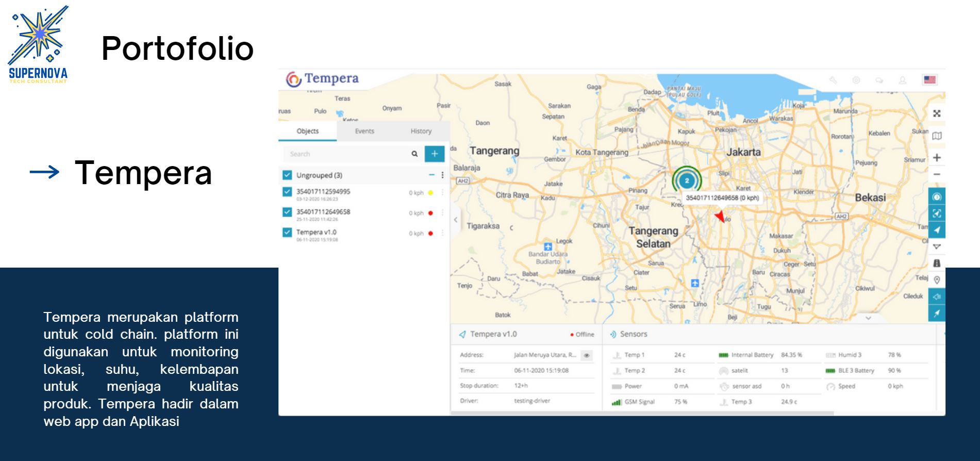
Task: Click the magnifier search icon
Action: (x=414, y=154)
